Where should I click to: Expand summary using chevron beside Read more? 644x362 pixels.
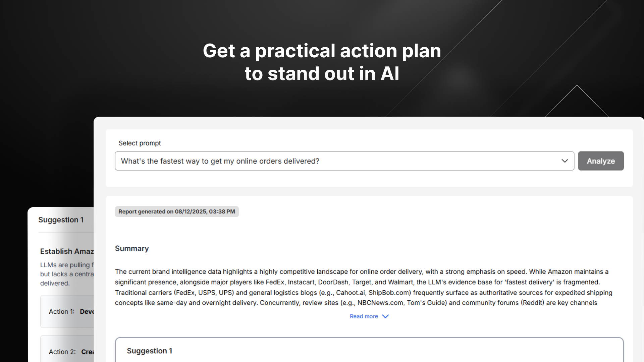tap(385, 316)
